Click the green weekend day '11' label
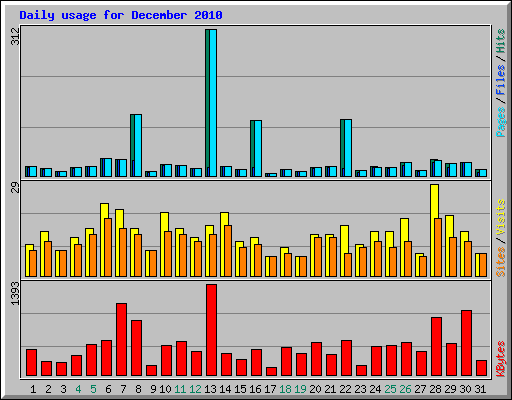The image size is (512, 400). pyautogui.click(x=180, y=389)
